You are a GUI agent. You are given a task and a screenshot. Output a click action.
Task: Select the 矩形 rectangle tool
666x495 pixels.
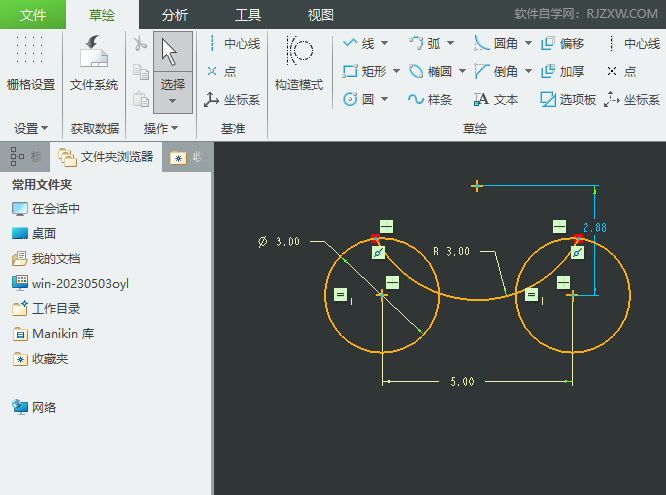[365, 71]
